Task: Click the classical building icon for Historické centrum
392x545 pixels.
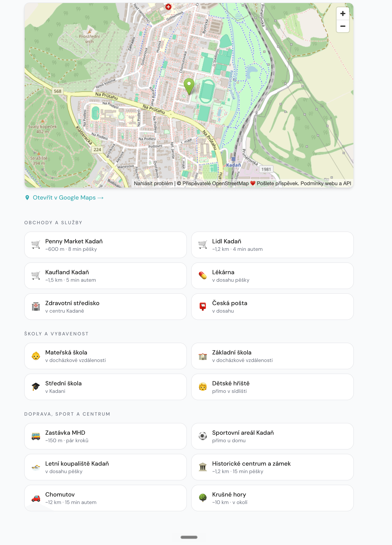Action: point(203,467)
